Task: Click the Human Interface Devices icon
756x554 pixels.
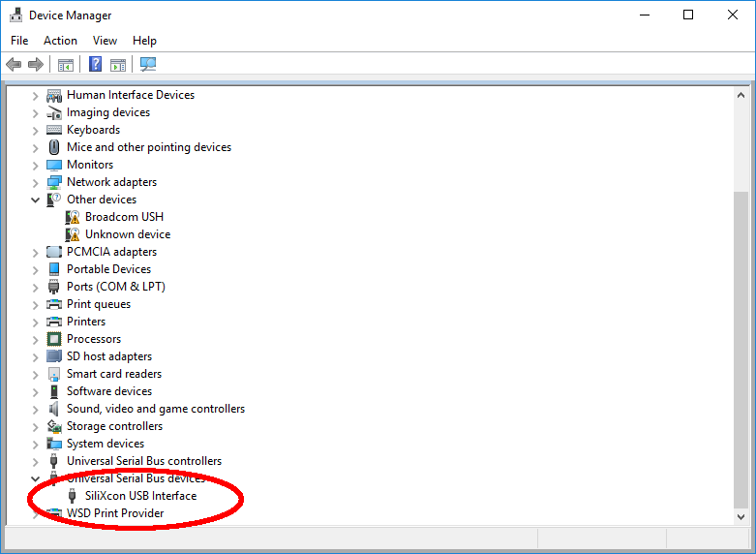Action: pyautogui.click(x=54, y=96)
